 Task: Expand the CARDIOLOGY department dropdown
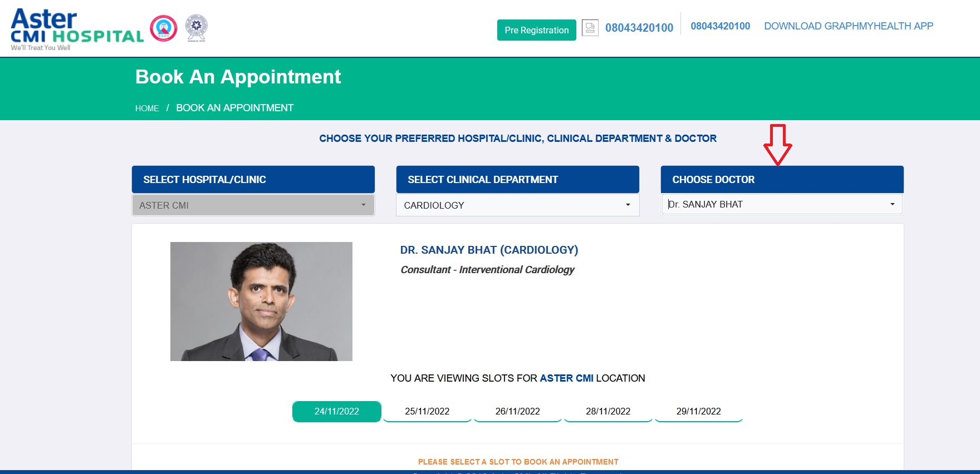pyautogui.click(x=517, y=205)
